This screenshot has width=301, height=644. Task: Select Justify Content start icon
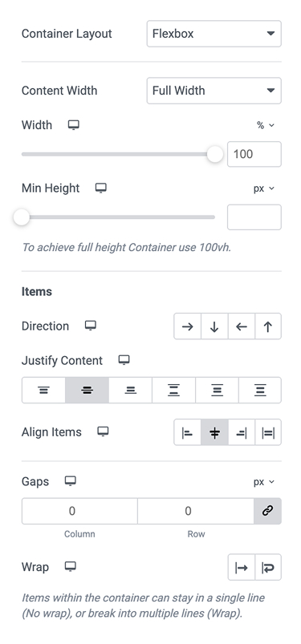click(x=43, y=391)
